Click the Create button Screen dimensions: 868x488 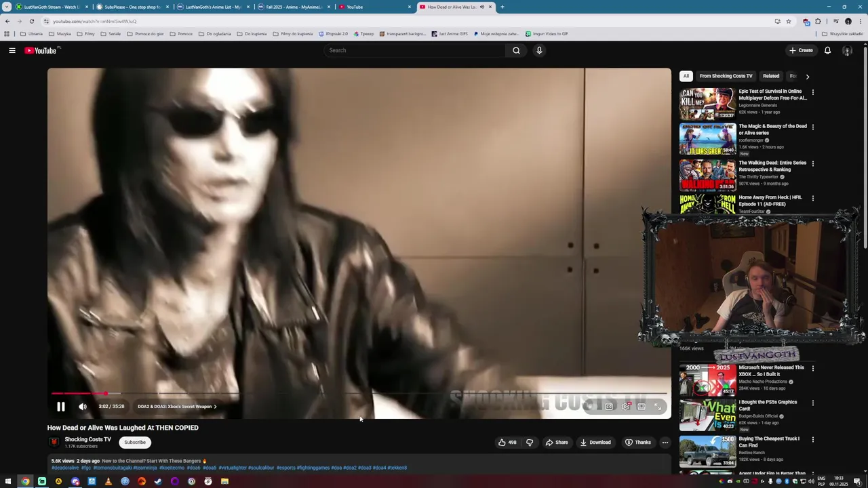pyautogui.click(x=801, y=50)
